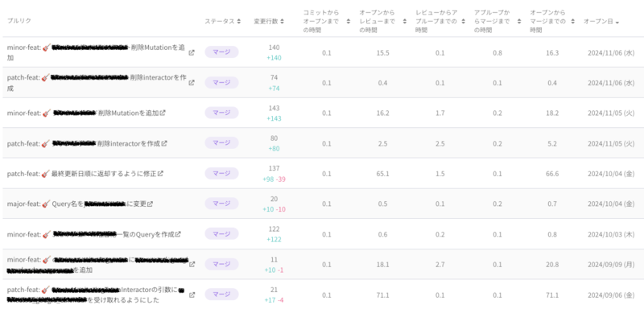
Task: Click the プルリク column header
Action: [x=19, y=20]
